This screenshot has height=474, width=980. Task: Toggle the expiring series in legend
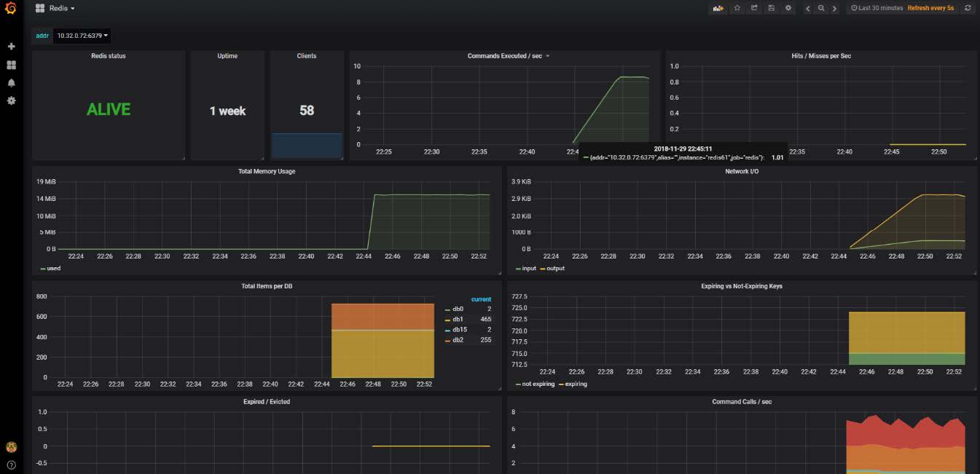coord(576,384)
